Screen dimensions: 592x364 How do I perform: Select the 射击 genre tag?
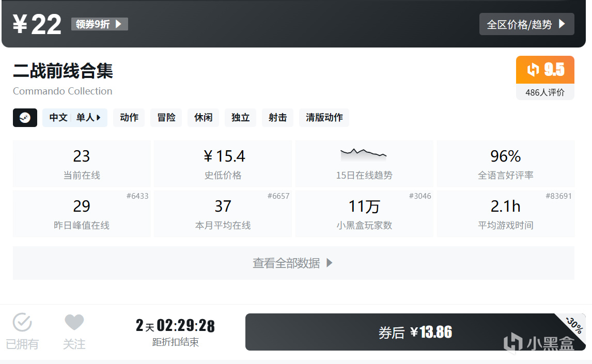point(277,118)
